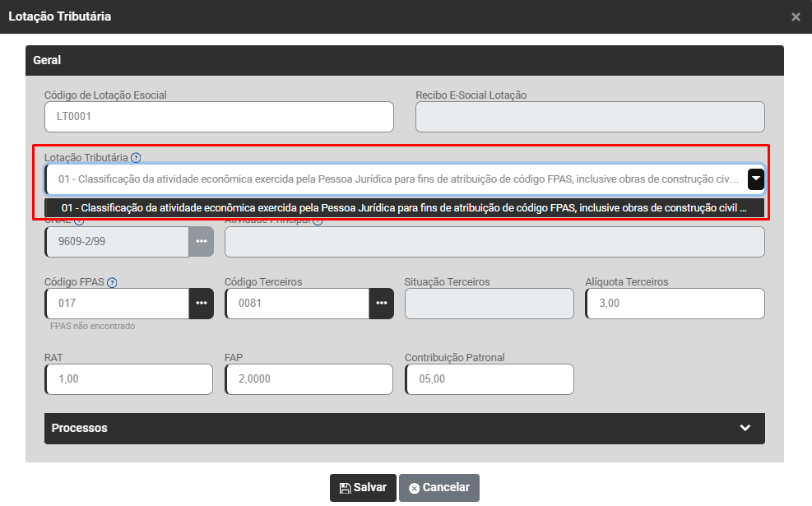Focus the Contribuição Patronal field with 05,00

tap(490, 379)
